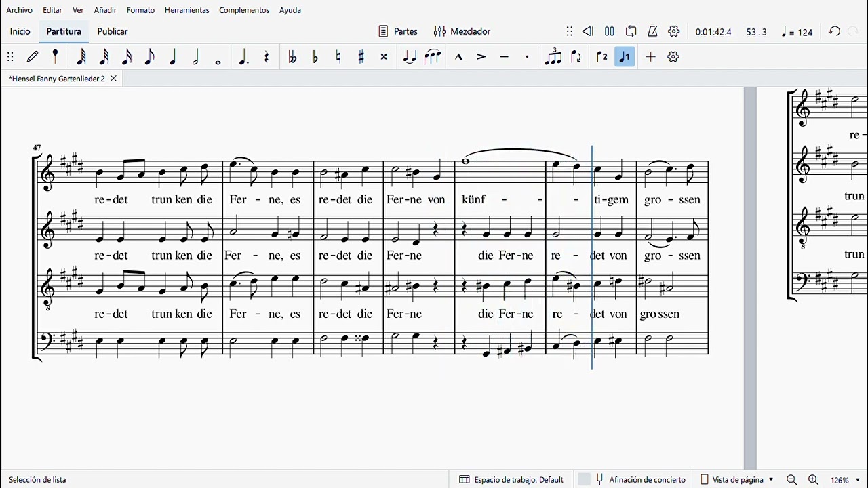
Task: Enable Afinación de concierto checkbox
Action: click(584, 479)
